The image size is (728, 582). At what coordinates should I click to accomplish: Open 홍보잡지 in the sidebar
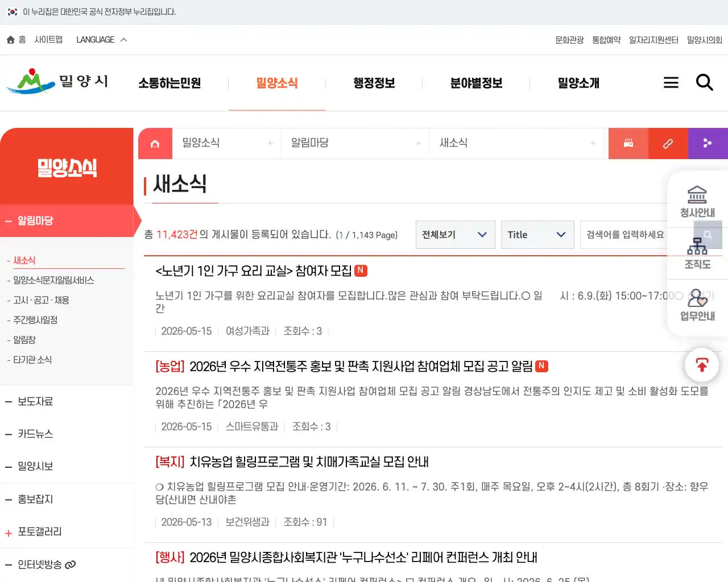(35, 499)
